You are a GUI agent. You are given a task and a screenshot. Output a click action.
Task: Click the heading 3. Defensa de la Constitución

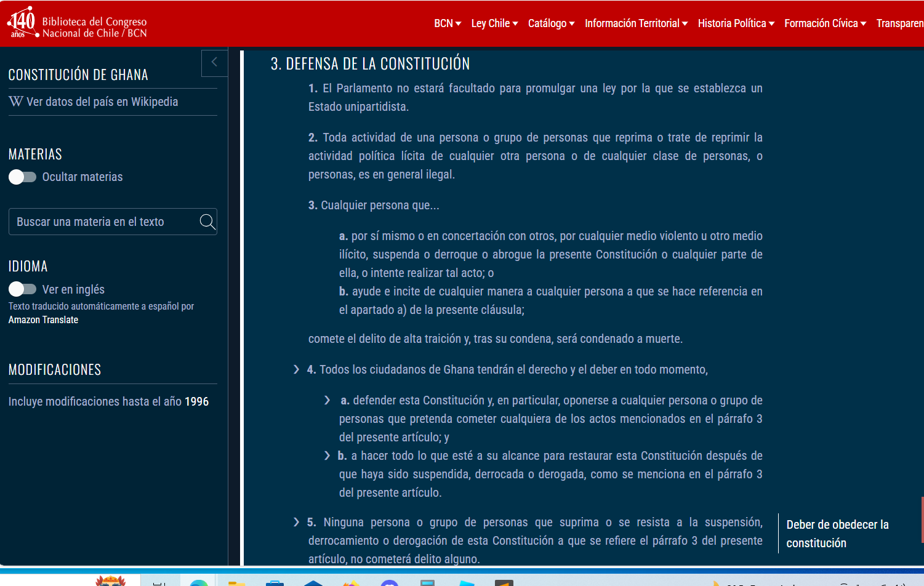(370, 63)
